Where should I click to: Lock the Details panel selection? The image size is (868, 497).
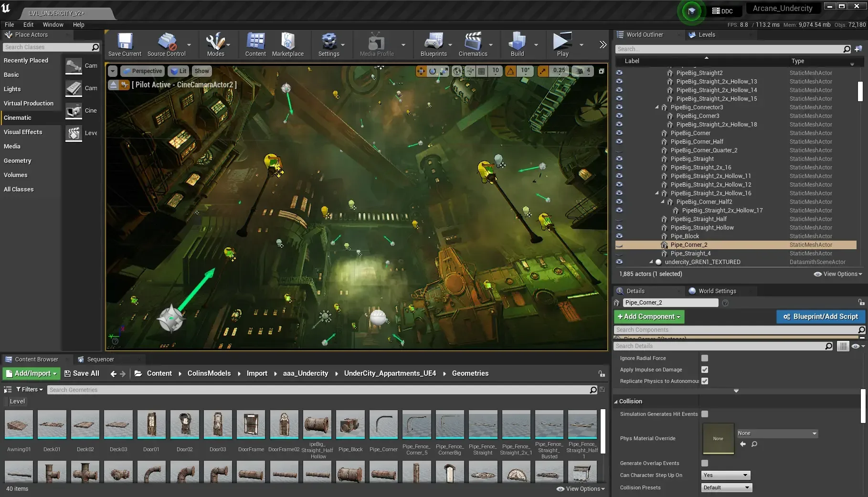(x=861, y=302)
